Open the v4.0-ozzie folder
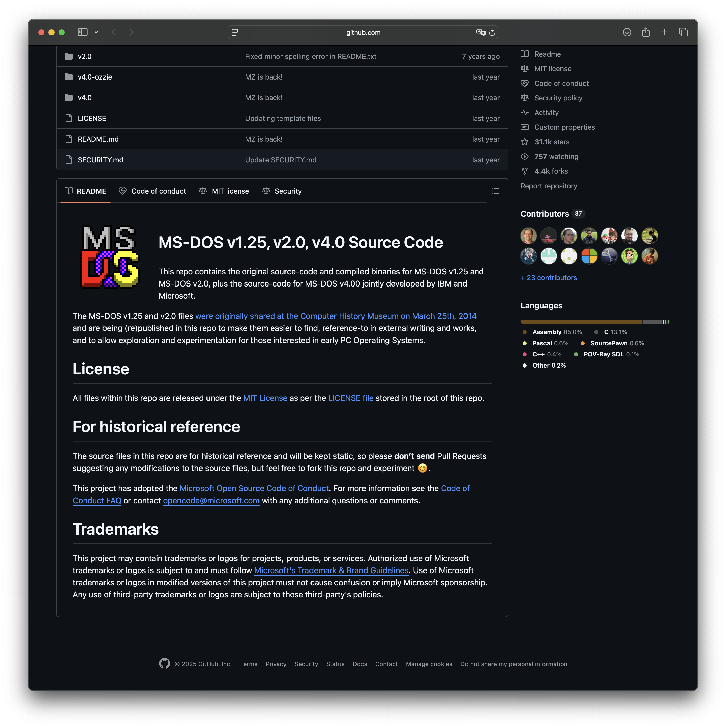726x728 pixels. coord(95,77)
